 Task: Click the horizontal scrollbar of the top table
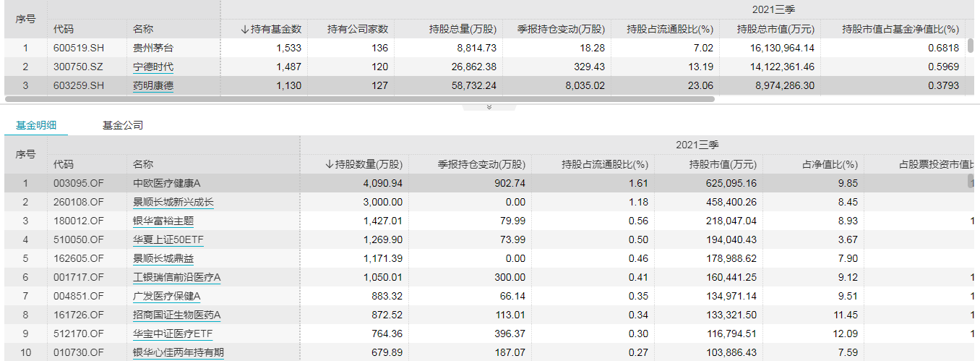tap(359, 98)
